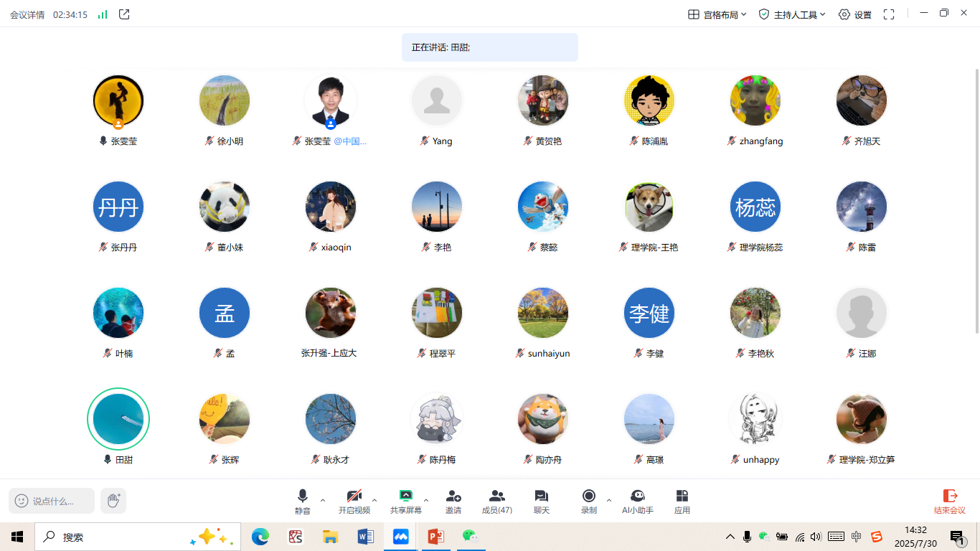
Task: Open the grid layout dropdown
Action: click(717, 14)
